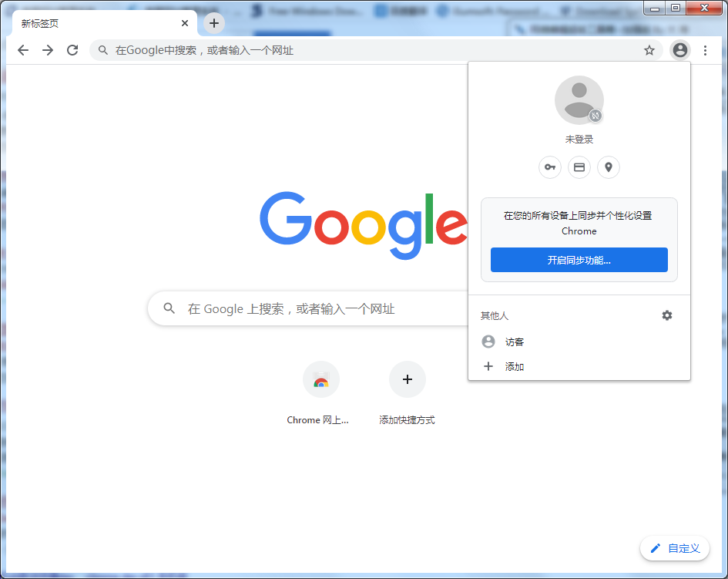Focus the Google page search box
The width and height of the screenshot is (728, 579).
308,308
